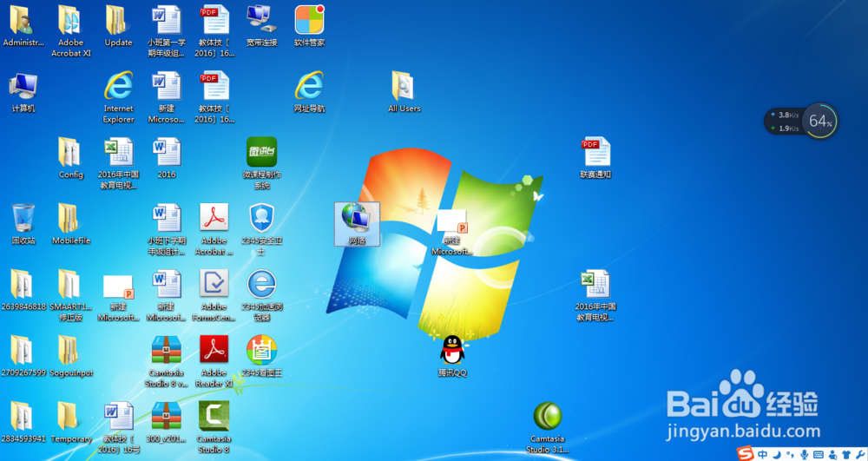The height and width of the screenshot is (461, 868).
Task: Launch the 宽带连接 broadband connection shortcut
Action: pyautogui.click(x=261, y=27)
